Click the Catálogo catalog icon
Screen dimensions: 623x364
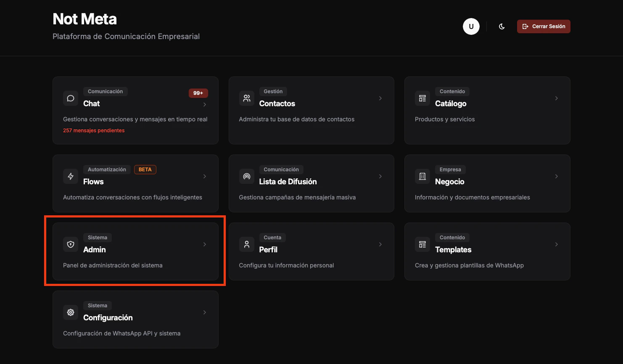pyautogui.click(x=422, y=98)
